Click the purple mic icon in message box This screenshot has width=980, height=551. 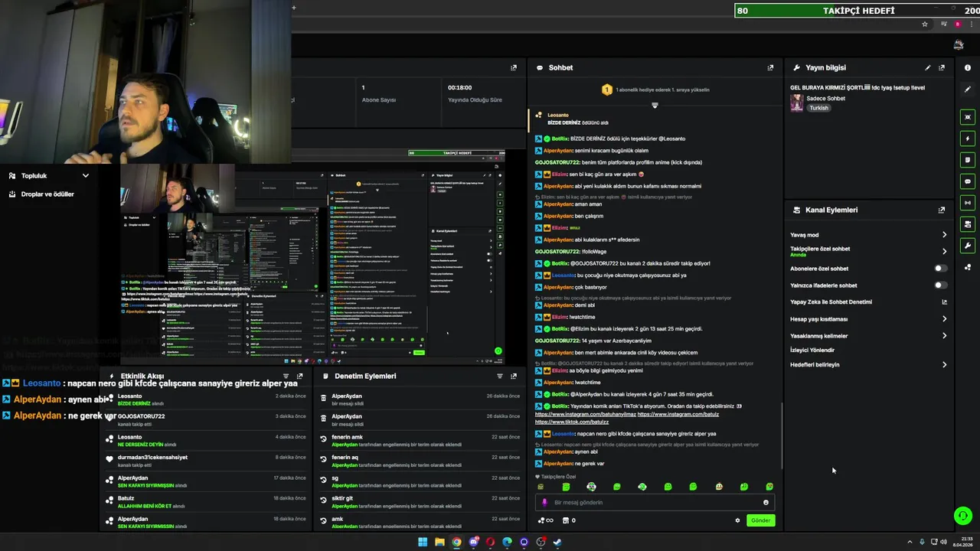544,503
